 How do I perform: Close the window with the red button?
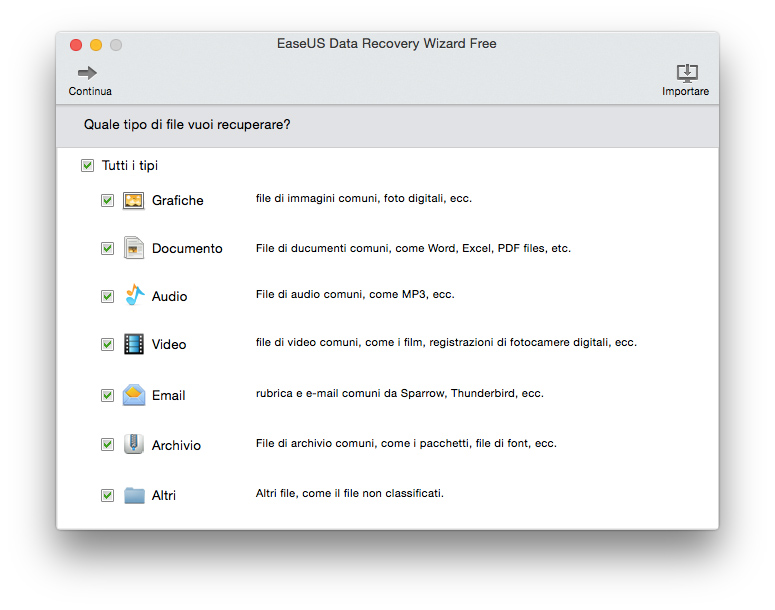(x=76, y=45)
